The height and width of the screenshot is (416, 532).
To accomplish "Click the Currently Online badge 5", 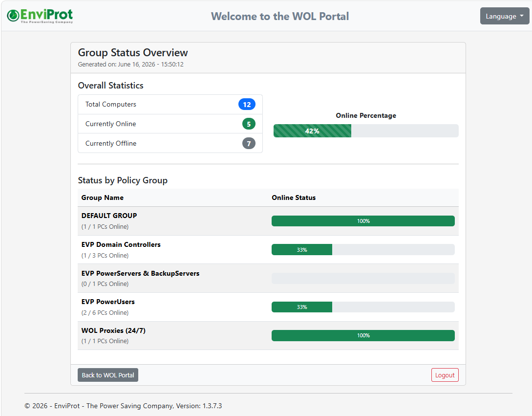I will click(x=249, y=124).
